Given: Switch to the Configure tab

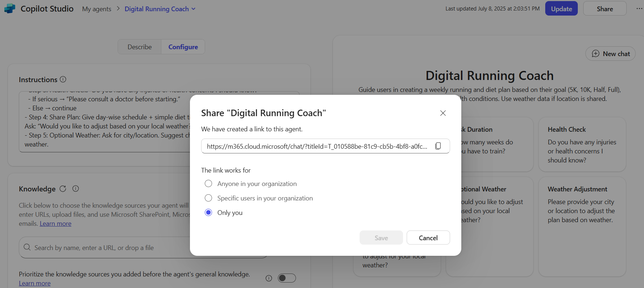Looking at the screenshot, I should coord(183,47).
